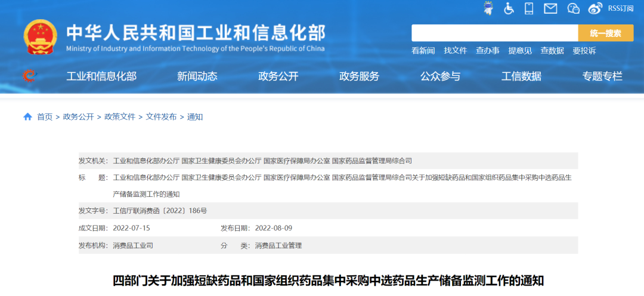
Task: Go to 政务公开 in breadcrumb
Action: tap(79, 117)
